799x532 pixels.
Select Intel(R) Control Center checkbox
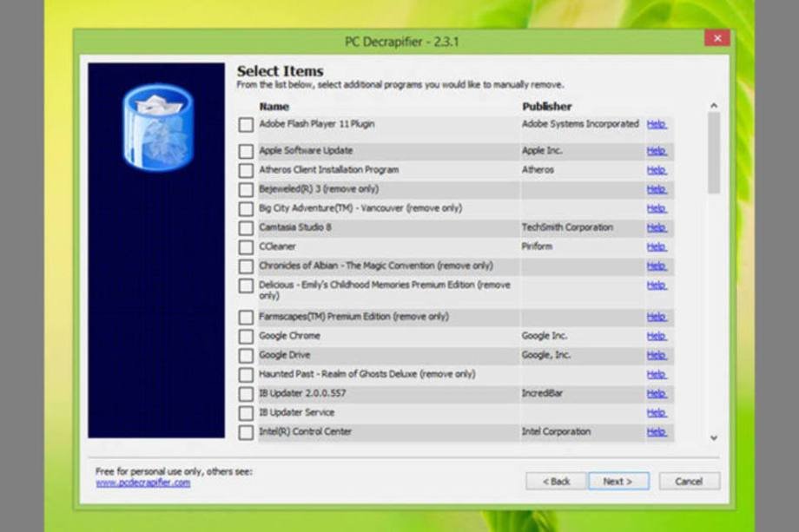246,432
